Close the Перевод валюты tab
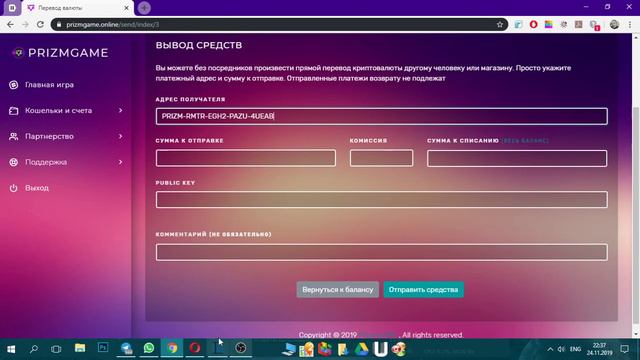This screenshot has height=360, width=640. [127, 8]
